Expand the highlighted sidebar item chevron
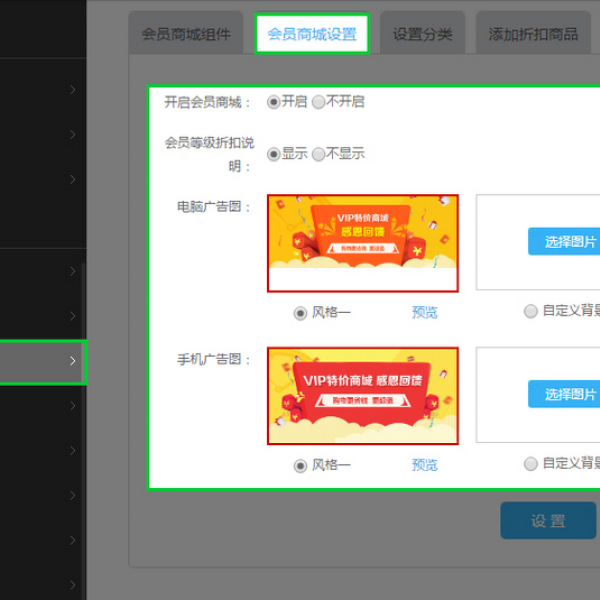Image resolution: width=600 pixels, height=600 pixels. pyautogui.click(x=73, y=361)
